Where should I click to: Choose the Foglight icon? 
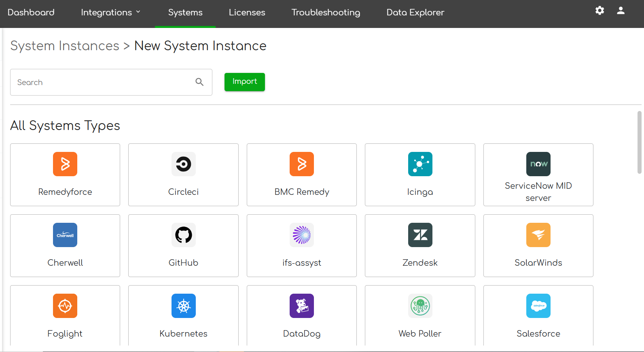point(65,306)
